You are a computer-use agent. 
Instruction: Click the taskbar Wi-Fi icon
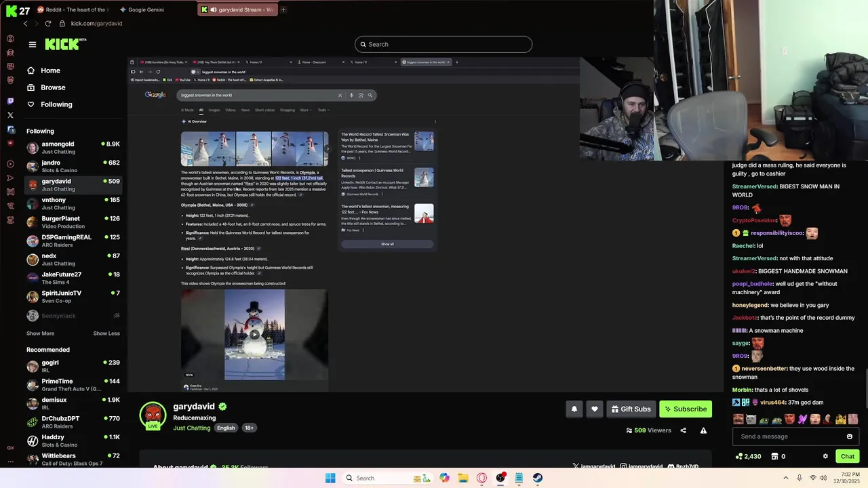(x=812, y=478)
